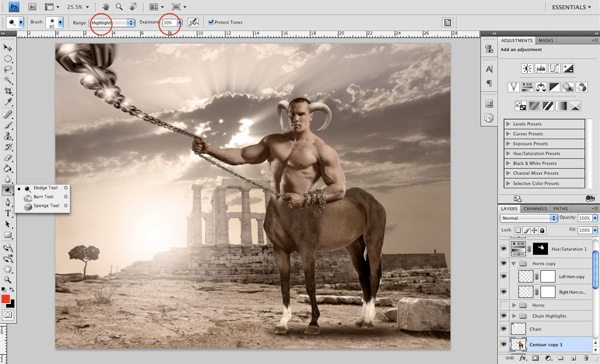Choose Burn Tool from flyout
600x364 pixels.
click(x=42, y=197)
